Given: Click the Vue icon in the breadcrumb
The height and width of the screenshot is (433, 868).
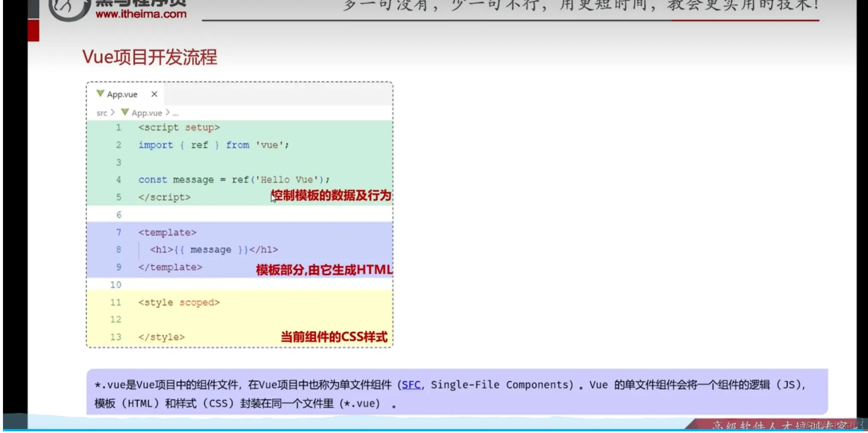Looking at the screenshot, I should (x=125, y=112).
